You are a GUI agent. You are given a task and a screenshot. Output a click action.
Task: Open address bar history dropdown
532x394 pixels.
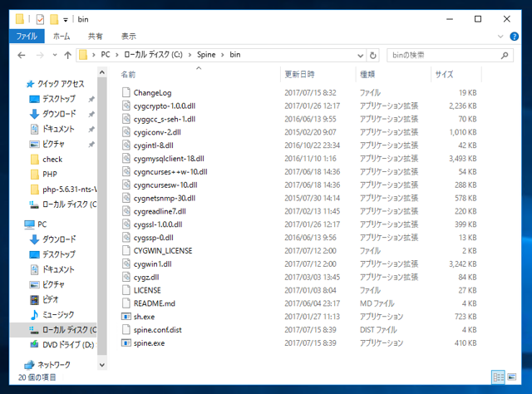pos(360,55)
